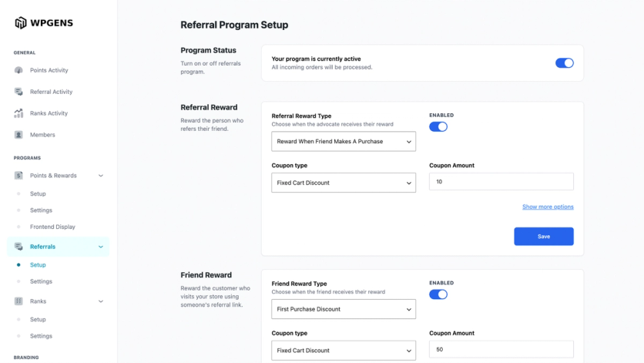Collapse the Ranks menu chevron
Screen dimensions: 644x363
tap(101, 301)
